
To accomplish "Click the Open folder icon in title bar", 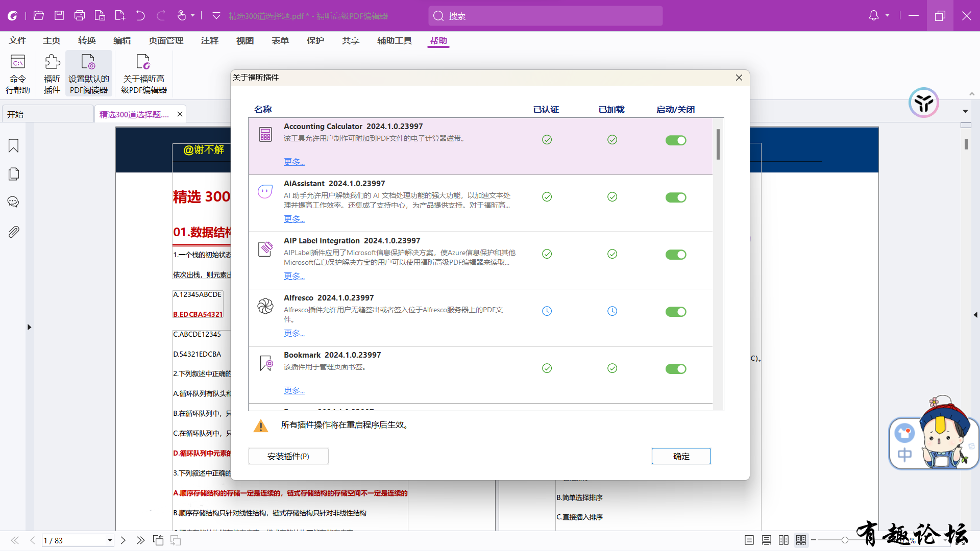I will click(38, 16).
